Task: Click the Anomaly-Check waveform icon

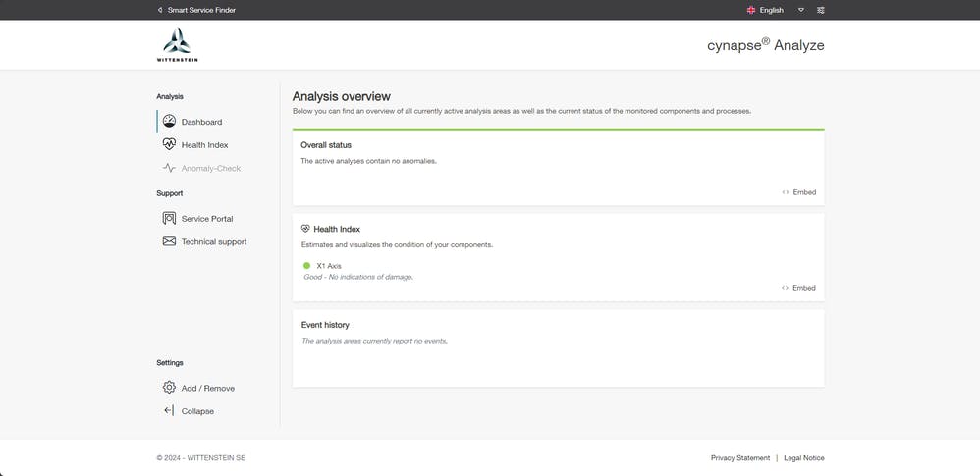Action: pyautogui.click(x=169, y=168)
